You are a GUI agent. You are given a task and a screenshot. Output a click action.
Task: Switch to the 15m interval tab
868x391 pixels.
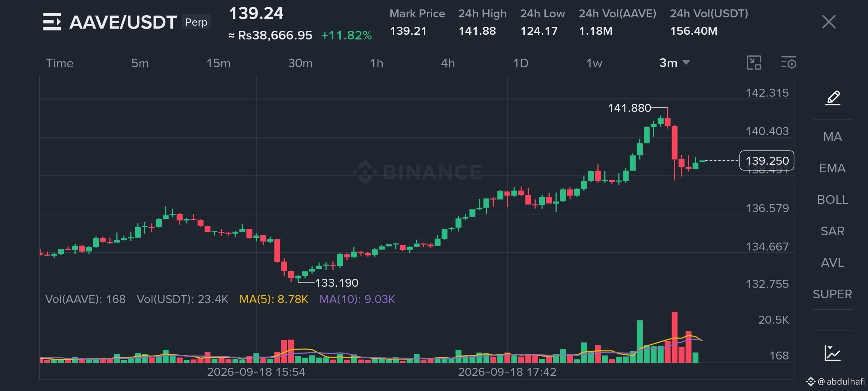pyautogui.click(x=218, y=63)
